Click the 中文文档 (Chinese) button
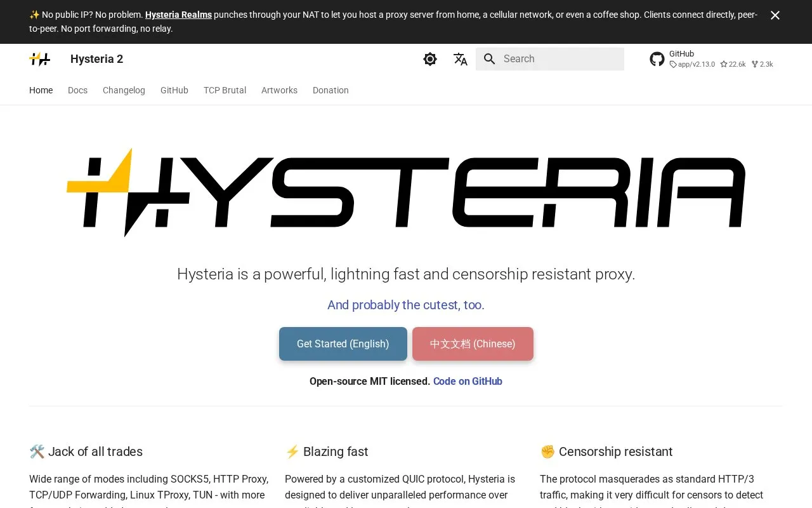 click(473, 344)
